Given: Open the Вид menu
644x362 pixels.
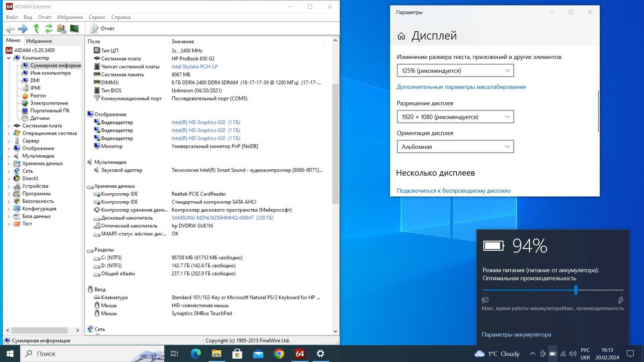Looking at the screenshot, I should click(x=28, y=17).
